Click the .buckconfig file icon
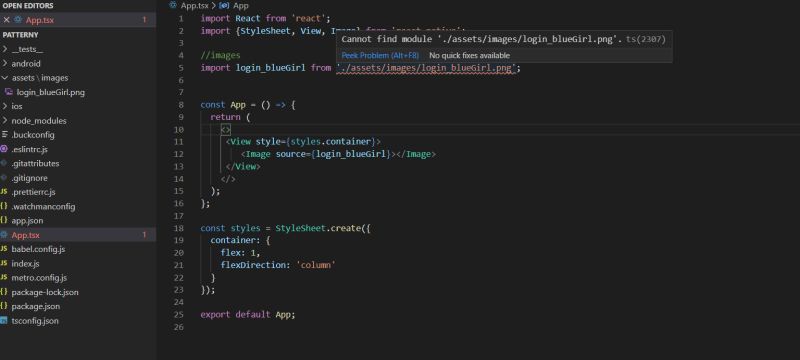Screen dimensions: 800x360 [x=4, y=135]
